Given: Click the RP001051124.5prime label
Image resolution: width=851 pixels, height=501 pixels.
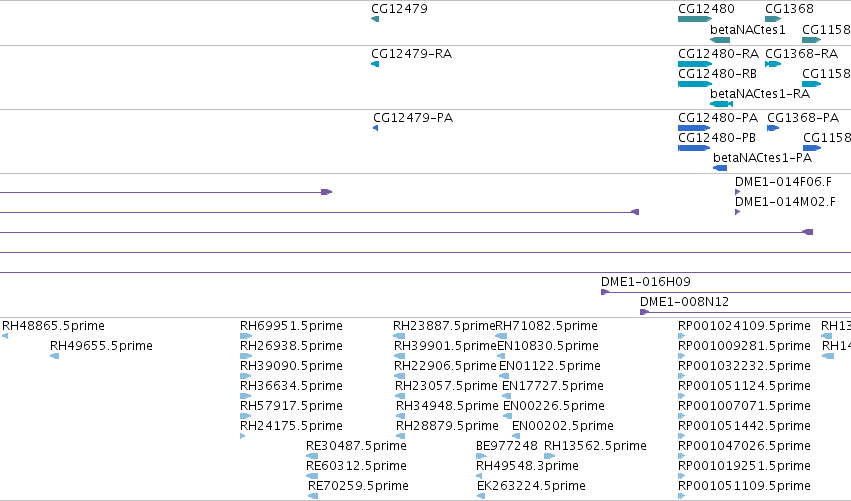Looking at the screenshot, I should tap(744, 386).
